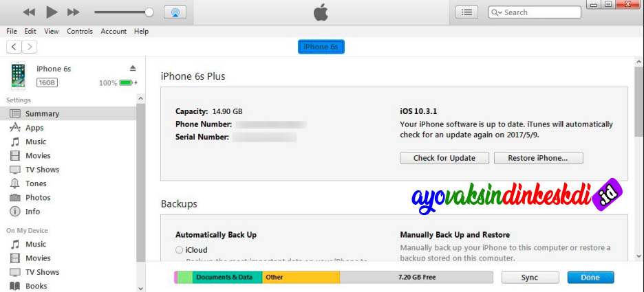Click the fast-forward playback button
Viewport: 644px width, 292px height.
click(74, 12)
